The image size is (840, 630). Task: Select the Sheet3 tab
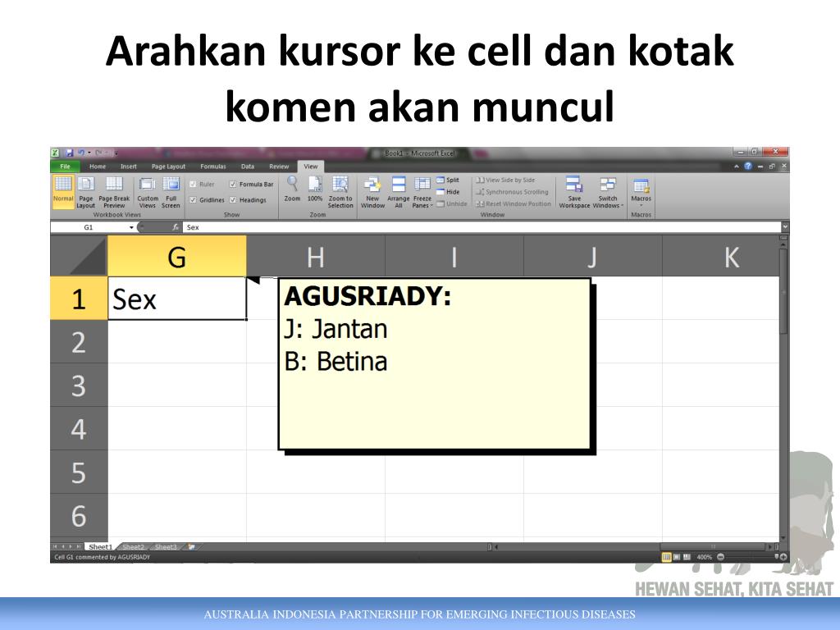[x=166, y=547]
